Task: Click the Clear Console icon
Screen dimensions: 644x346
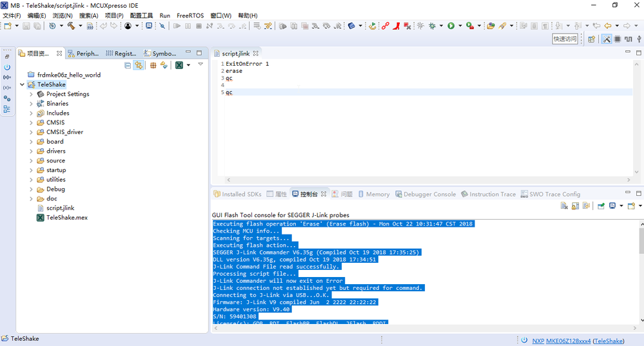Action: point(564,206)
